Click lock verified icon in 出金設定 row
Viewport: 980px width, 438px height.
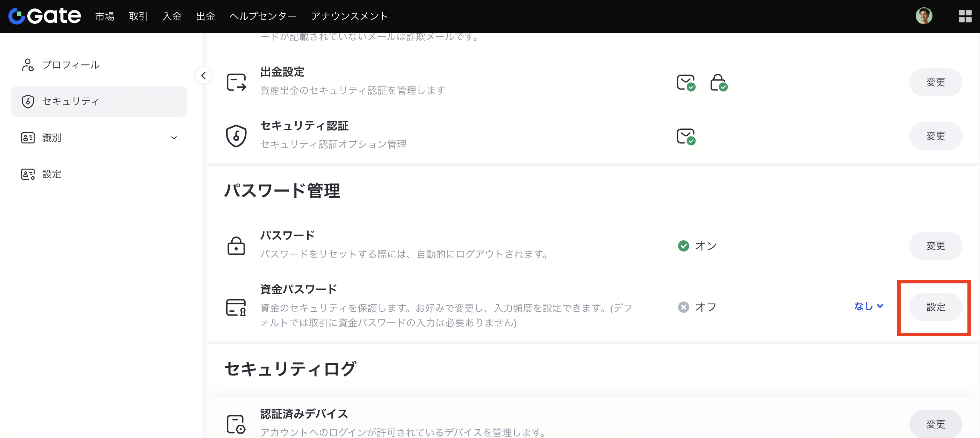[x=719, y=82]
